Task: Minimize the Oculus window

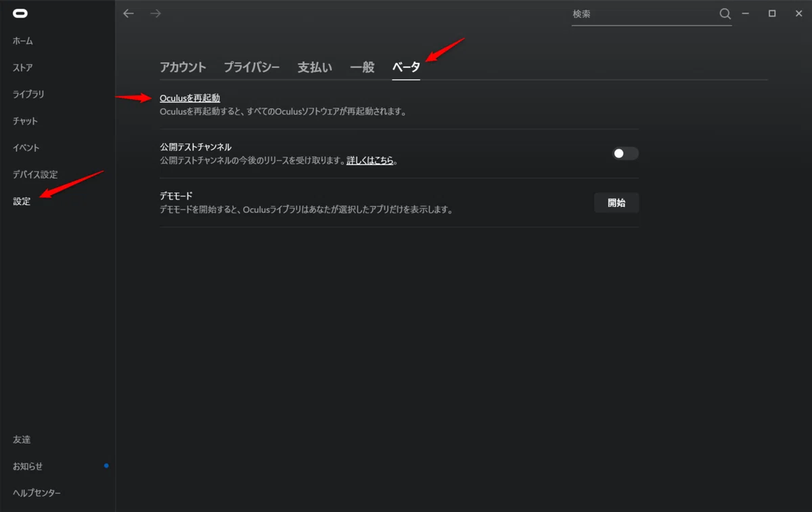Action: pos(745,14)
